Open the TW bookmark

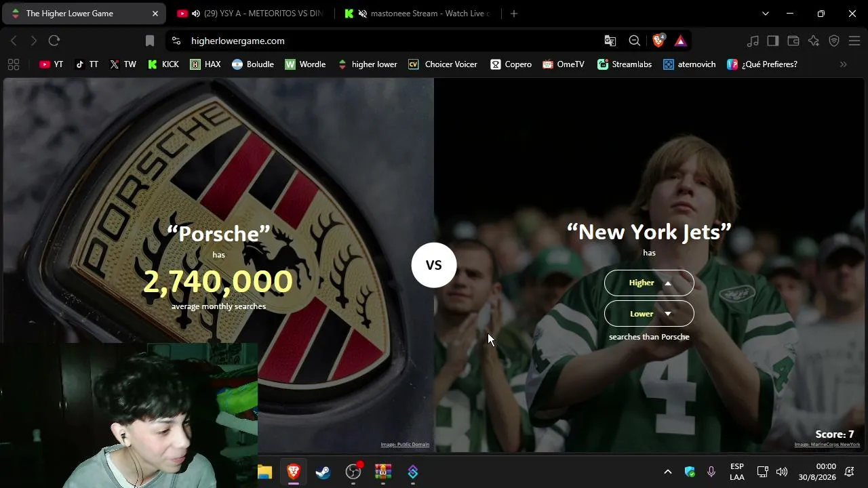point(123,64)
